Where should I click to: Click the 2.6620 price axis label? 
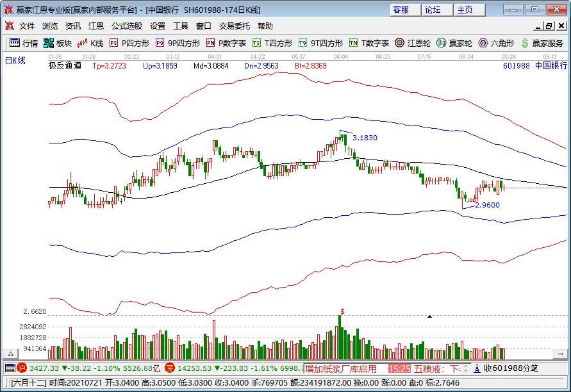click(35, 311)
